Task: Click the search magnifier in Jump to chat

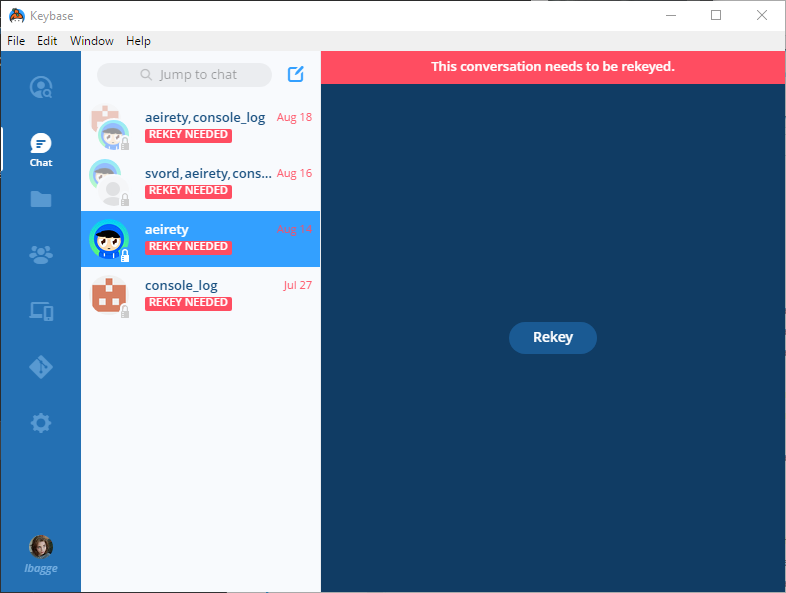Action: pyautogui.click(x=146, y=75)
